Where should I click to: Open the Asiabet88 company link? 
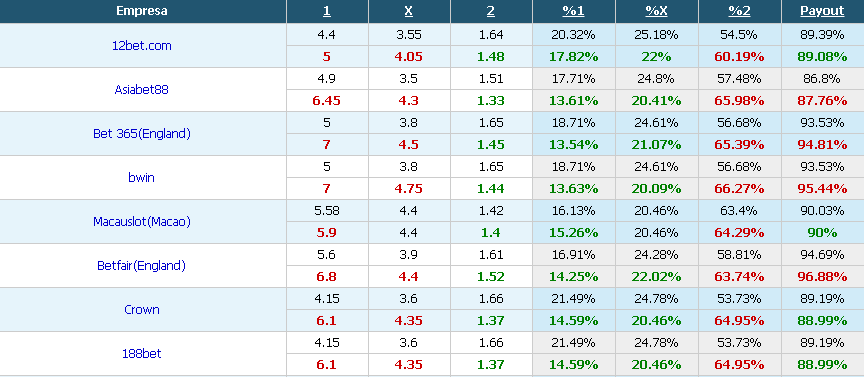coord(142,89)
